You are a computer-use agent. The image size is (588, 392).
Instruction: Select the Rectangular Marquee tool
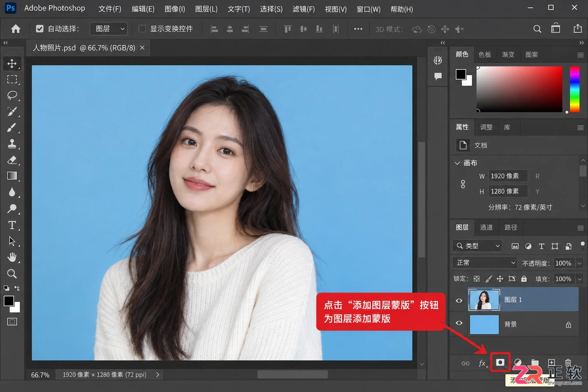coord(12,79)
